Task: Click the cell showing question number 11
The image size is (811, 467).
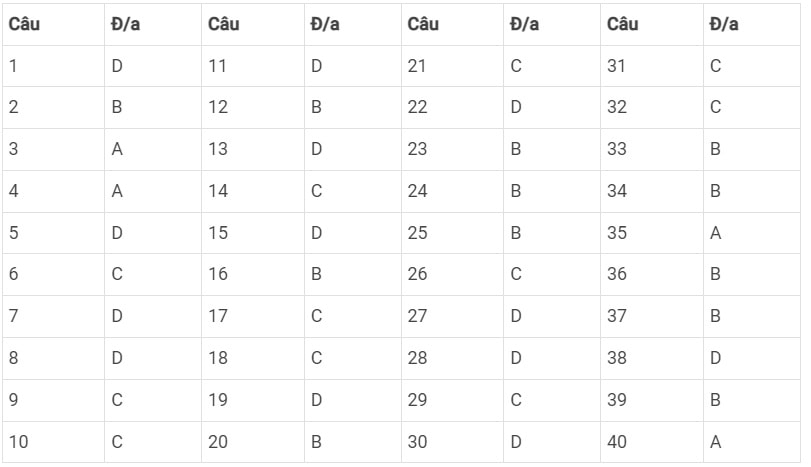Action: 252,66
